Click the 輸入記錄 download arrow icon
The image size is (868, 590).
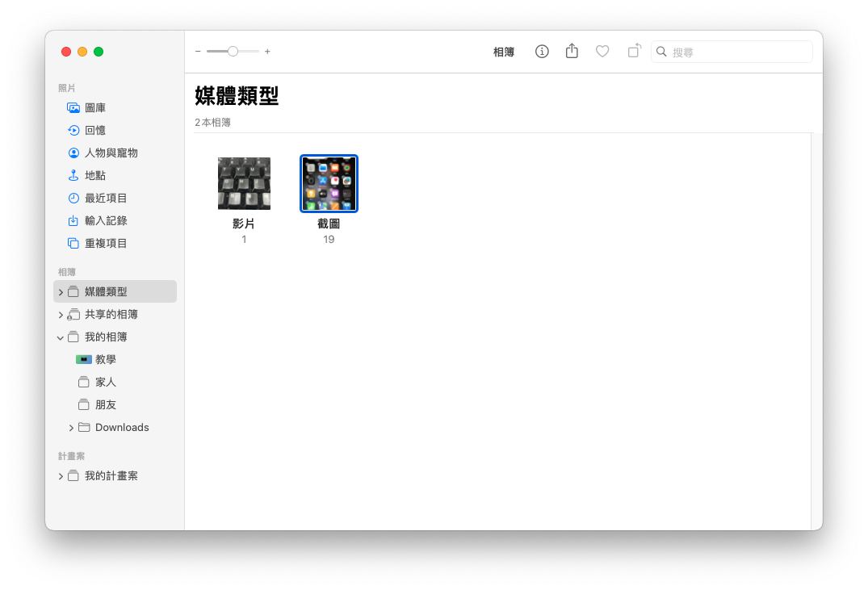tap(73, 221)
